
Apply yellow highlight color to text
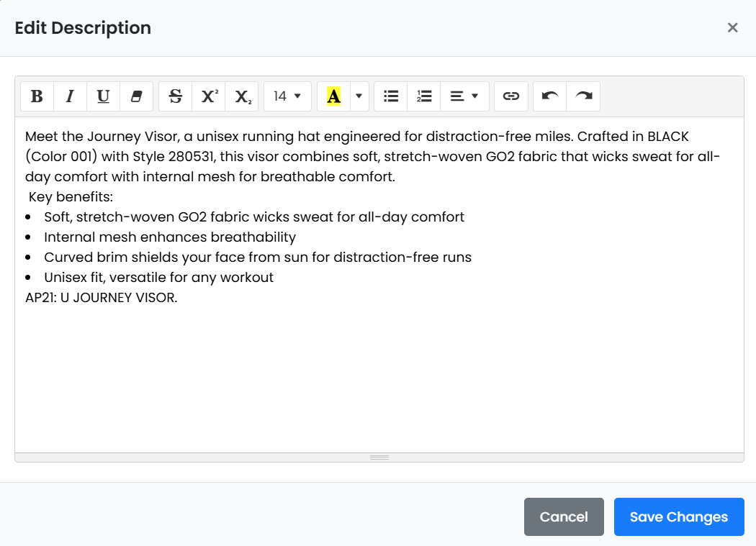tap(333, 96)
